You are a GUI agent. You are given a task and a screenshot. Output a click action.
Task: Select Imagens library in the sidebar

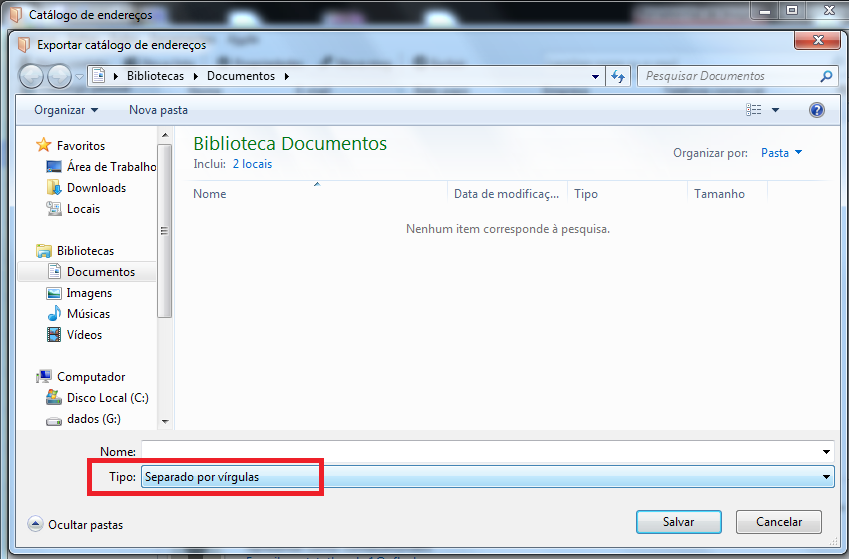[x=89, y=293]
